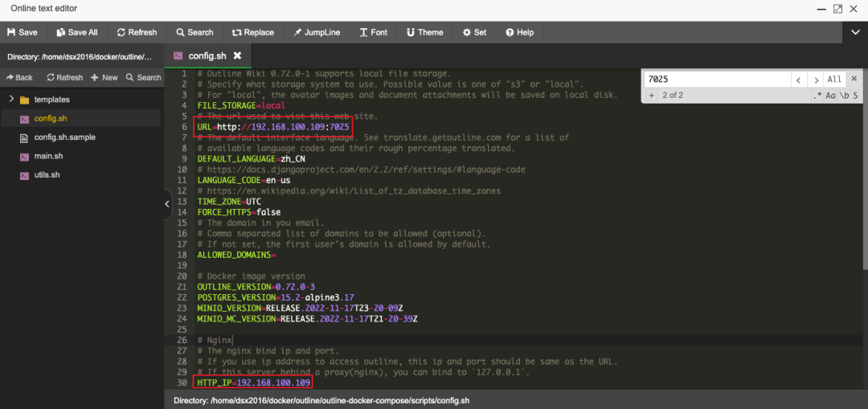Toggle whole-word search option
The image size is (868, 409).
pos(844,95)
